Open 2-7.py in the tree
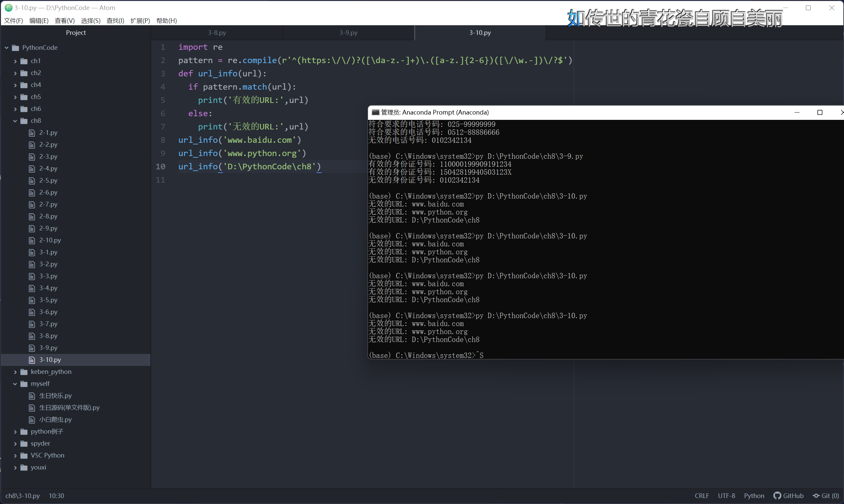The width and height of the screenshot is (844, 504). [48, 205]
